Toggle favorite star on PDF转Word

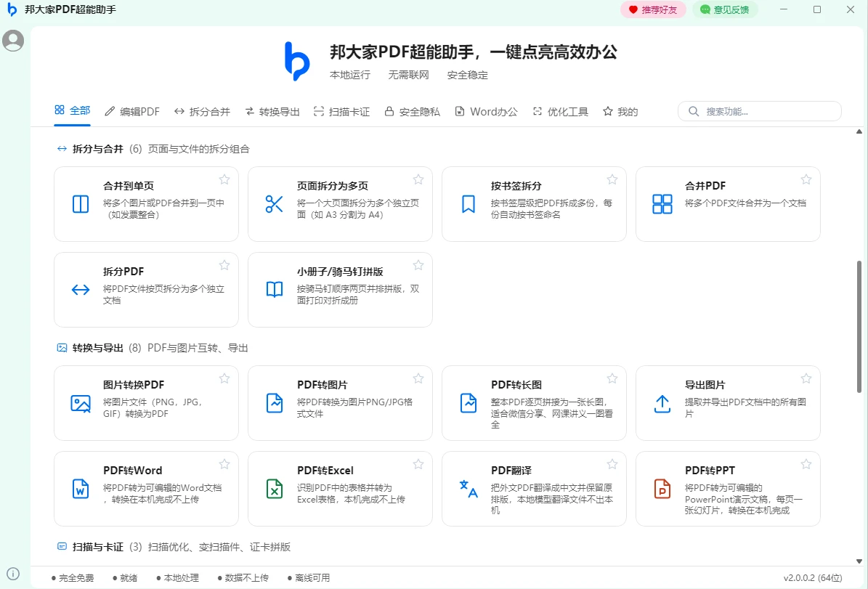coord(224,464)
